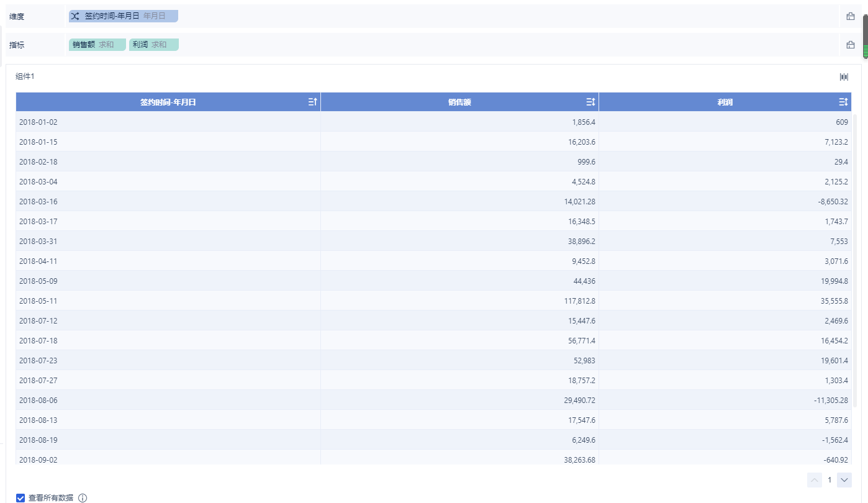This screenshot has height=503, width=868.
Task: Click the 销售额 column header
Action: [459, 102]
